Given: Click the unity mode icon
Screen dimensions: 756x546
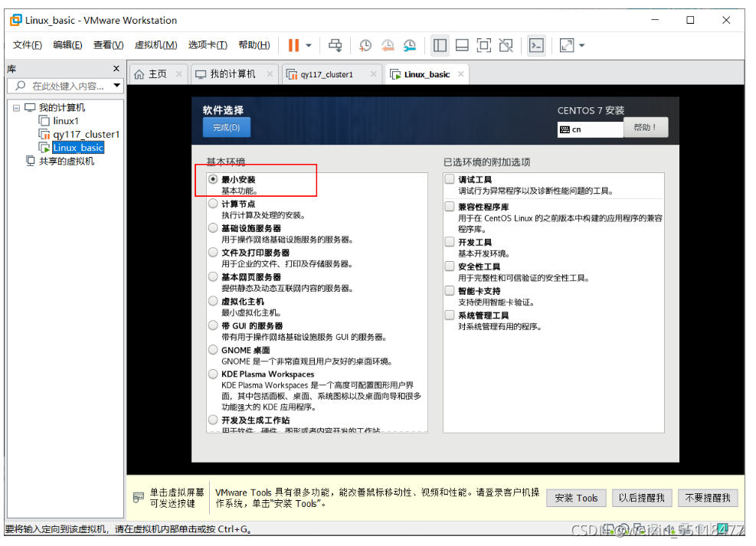Looking at the screenshot, I should [506, 45].
